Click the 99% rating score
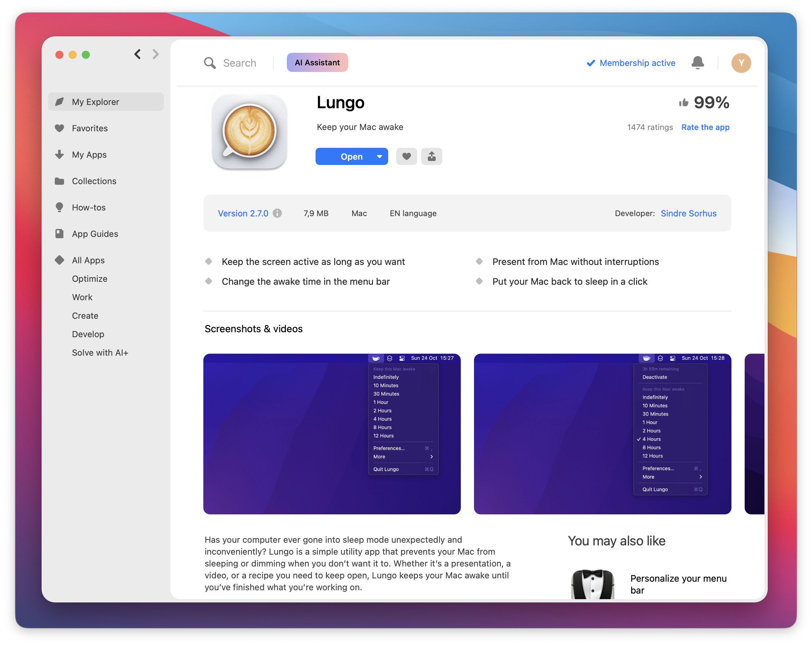Image resolution: width=812 pixels, height=646 pixels. pos(711,102)
